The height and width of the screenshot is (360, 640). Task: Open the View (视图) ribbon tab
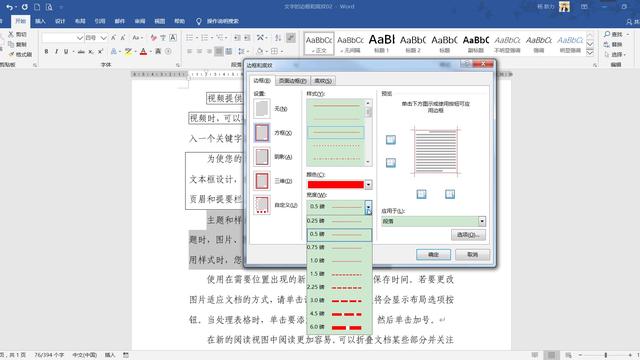[160, 21]
